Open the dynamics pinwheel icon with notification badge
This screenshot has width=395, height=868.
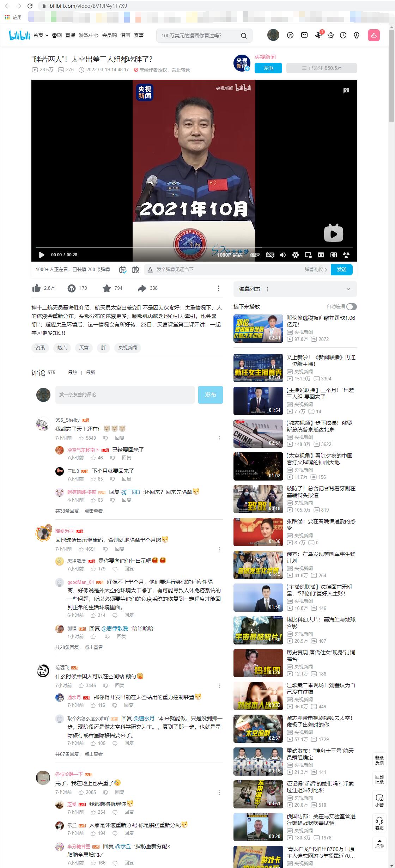(318, 35)
